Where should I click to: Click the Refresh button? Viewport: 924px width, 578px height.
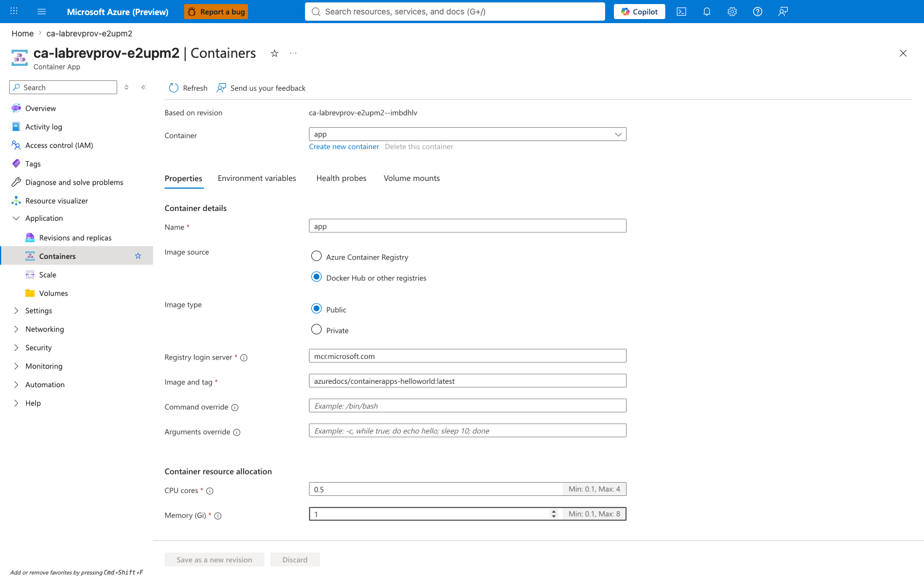pyautogui.click(x=188, y=88)
